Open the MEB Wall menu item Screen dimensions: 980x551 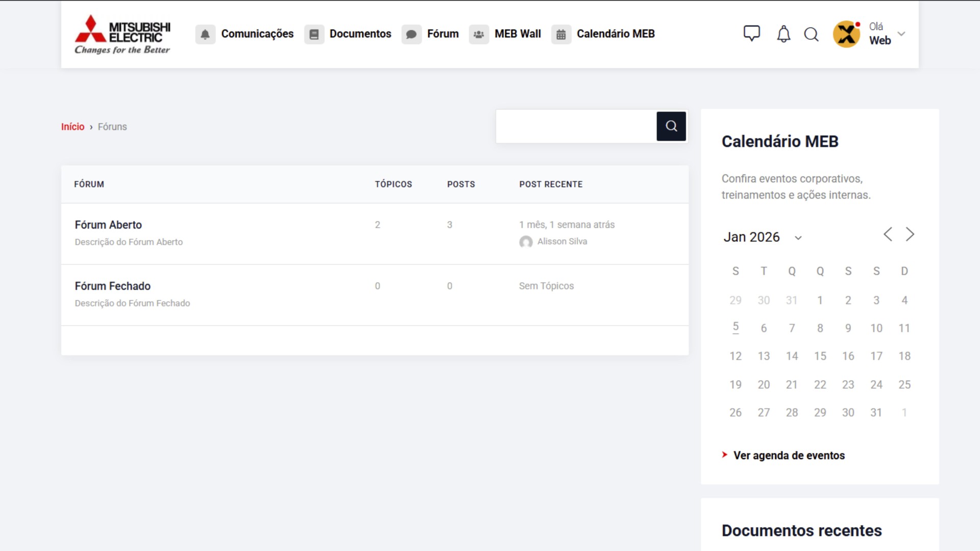click(x=518, y=34)
